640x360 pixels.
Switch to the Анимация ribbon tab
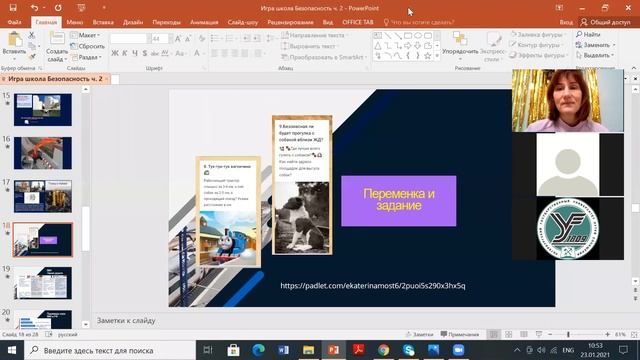pyautogui.click(x=204, y=22)
